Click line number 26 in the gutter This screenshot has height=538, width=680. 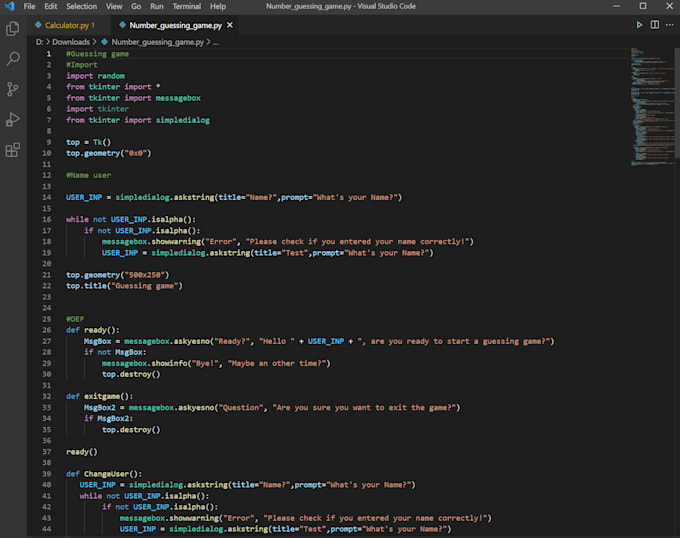pos(47,330)
